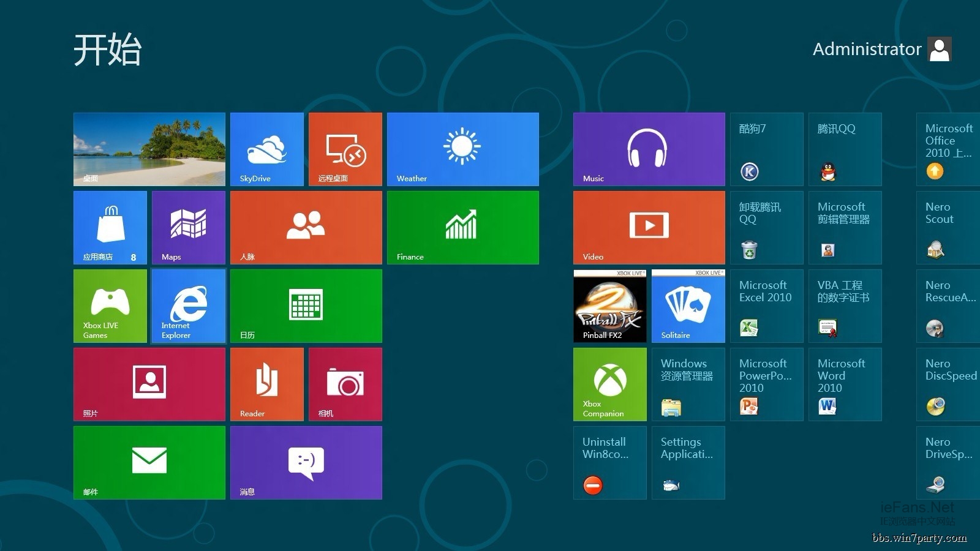Open the SkyDrive tile

[266, 149]
